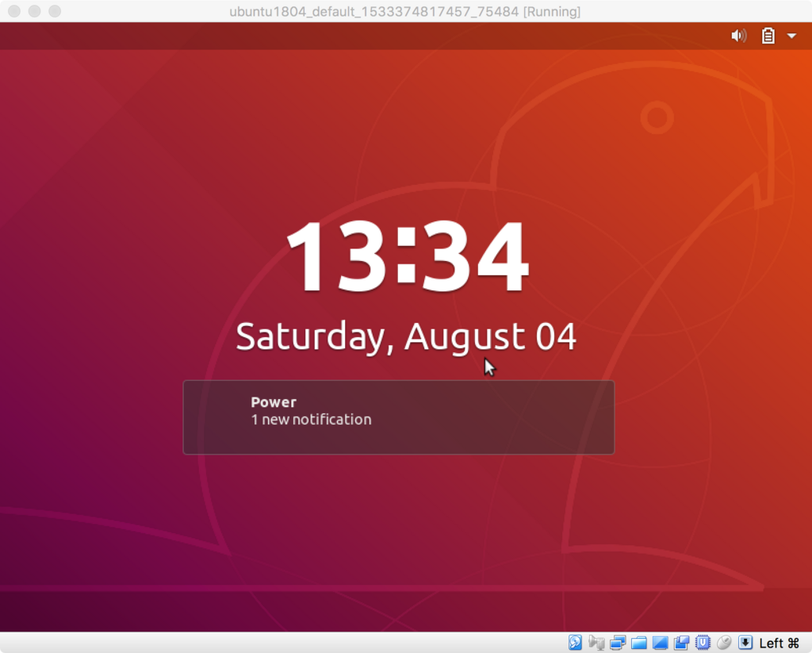Click the Saturday, August 04 date
This screenshot has height=653, width=812.
coord(406,337)
